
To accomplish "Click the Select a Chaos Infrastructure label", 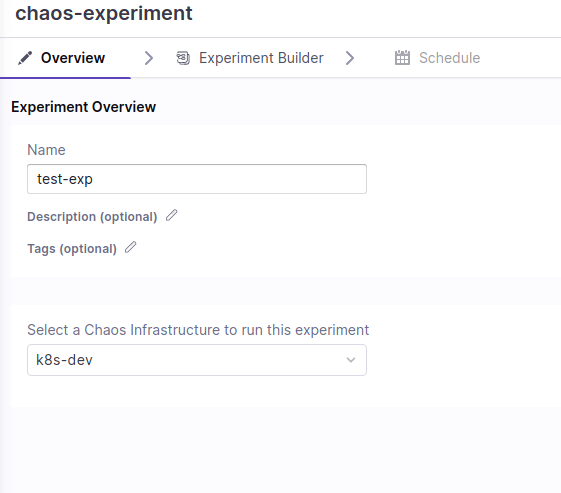I will 198,330.
